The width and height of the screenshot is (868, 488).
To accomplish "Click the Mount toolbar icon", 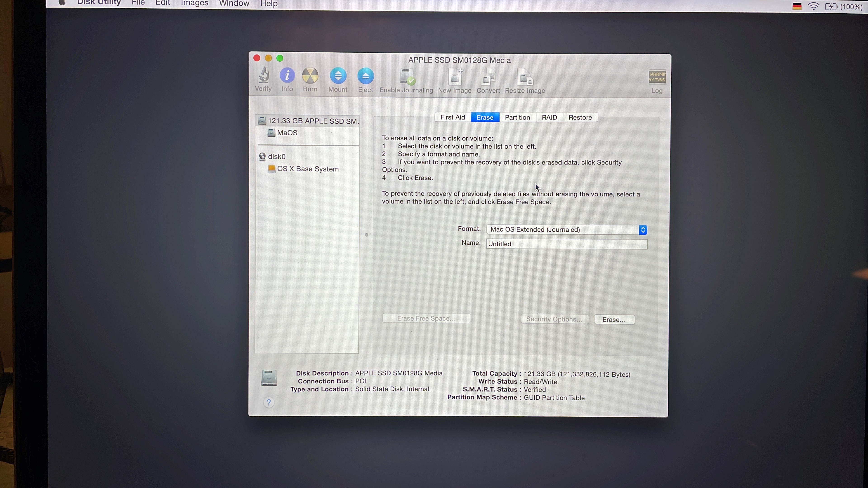I will pos(338,76).
